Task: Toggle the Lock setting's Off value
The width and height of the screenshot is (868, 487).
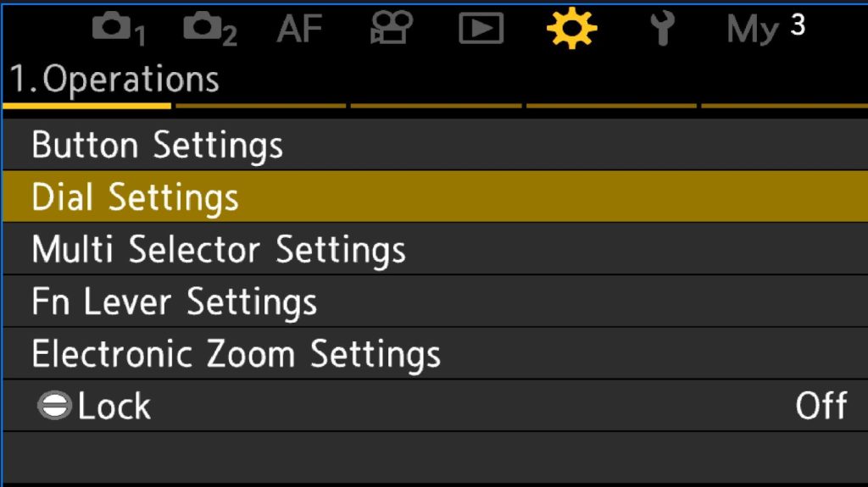Action: click(821, 407)
